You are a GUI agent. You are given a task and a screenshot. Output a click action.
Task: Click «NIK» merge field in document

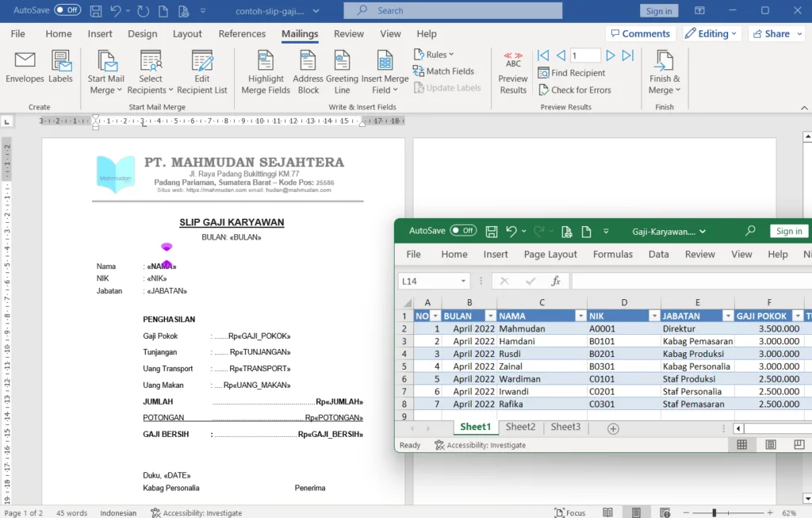tap(157, 278)
